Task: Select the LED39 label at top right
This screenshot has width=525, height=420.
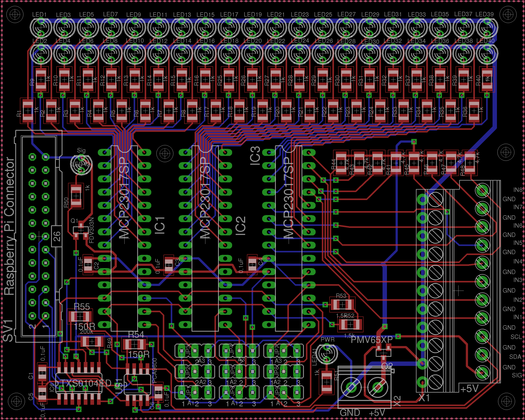Action: point(485,14)
